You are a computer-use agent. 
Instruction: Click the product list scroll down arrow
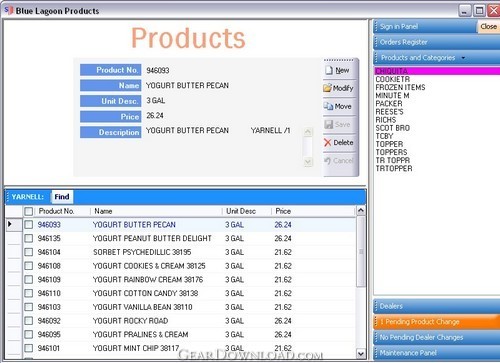pyautogui.click(x=361, y=353)
